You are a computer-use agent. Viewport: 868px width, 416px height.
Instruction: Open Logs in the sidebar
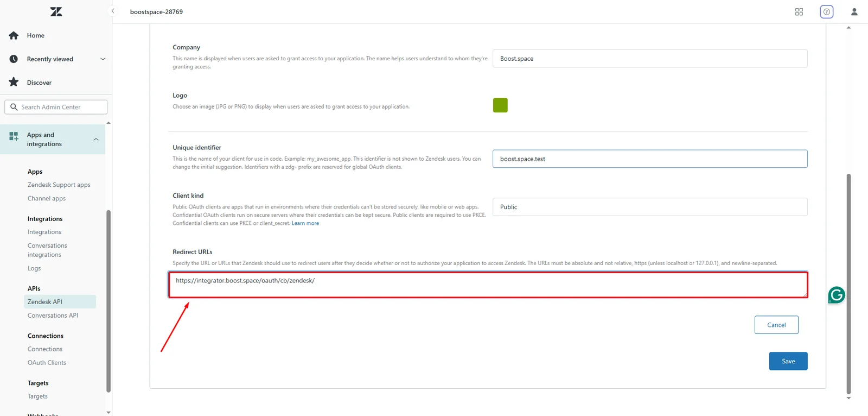34,269
